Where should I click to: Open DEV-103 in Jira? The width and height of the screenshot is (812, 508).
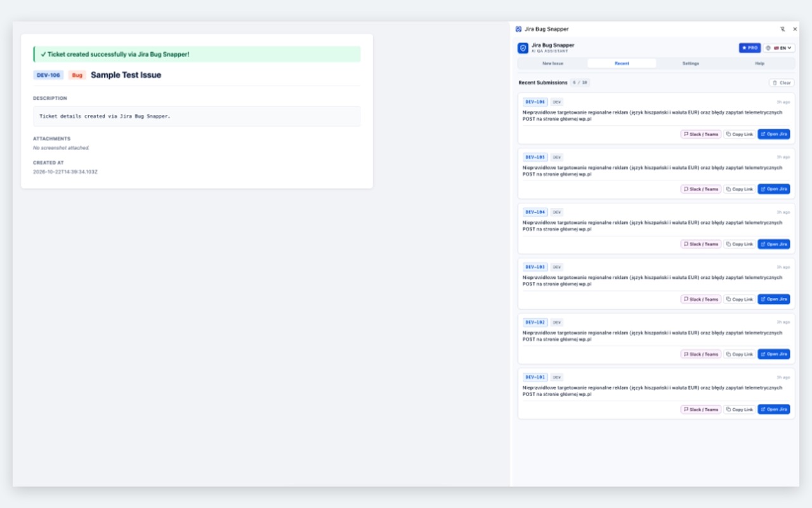click(x=774, y=299)
